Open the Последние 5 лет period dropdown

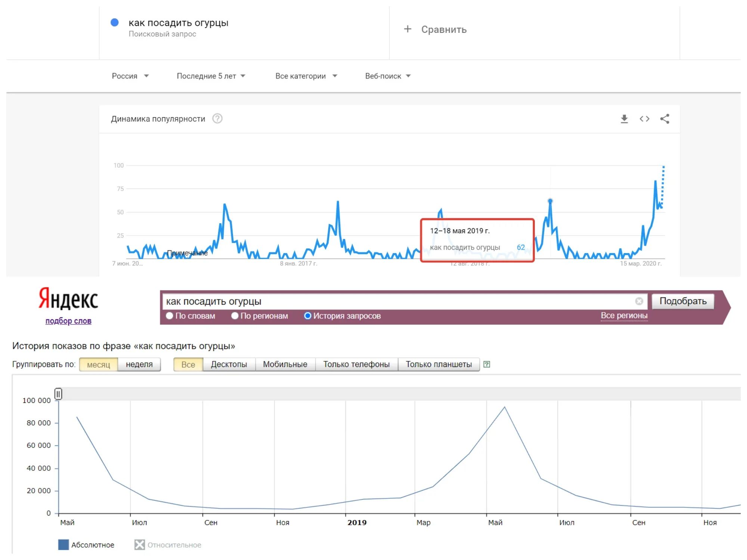point(211,76)
